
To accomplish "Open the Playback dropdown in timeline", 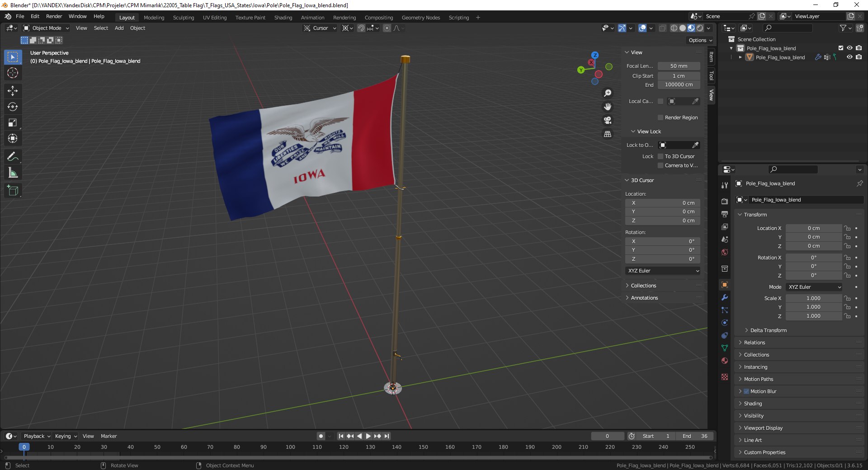I will click(37, 436).
